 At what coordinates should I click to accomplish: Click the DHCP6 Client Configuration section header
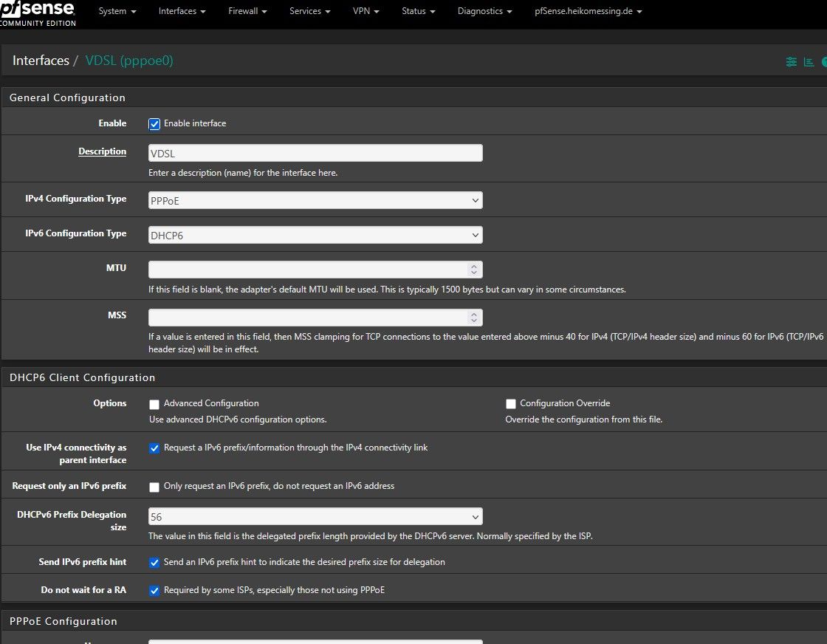(x=414, y=377)
